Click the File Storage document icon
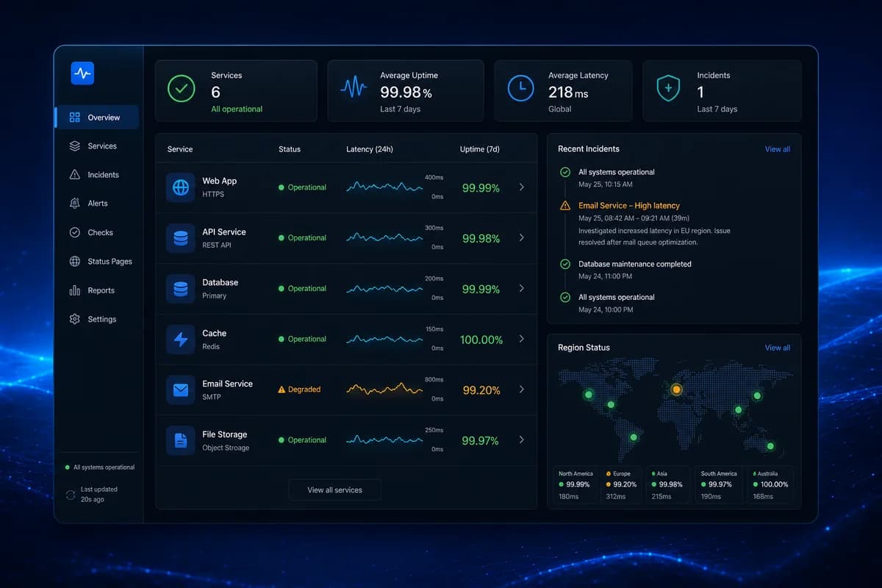Viewport: 882px width, 588px height. pos(181,440)
